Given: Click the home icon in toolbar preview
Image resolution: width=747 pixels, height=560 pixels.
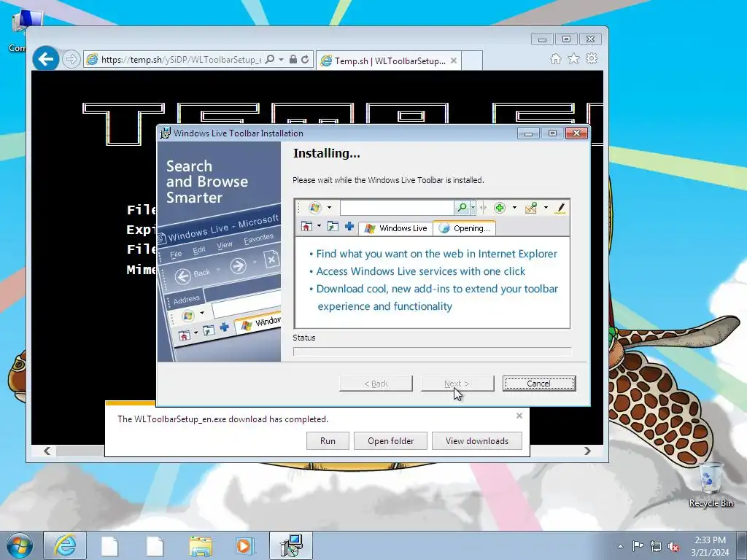Looking at the screenshot, I should [306, 227].
